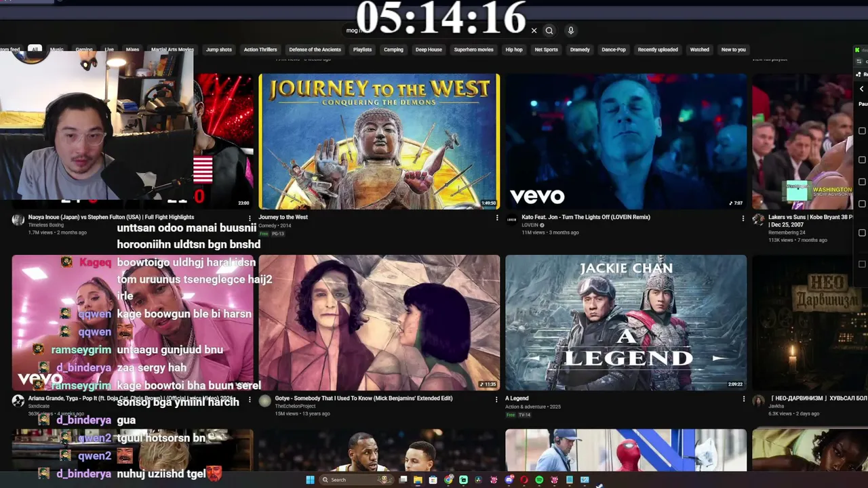Screen dimensions: 868x488
Task: Visit the LOVEIN channel name
Action: coord(530,225)
